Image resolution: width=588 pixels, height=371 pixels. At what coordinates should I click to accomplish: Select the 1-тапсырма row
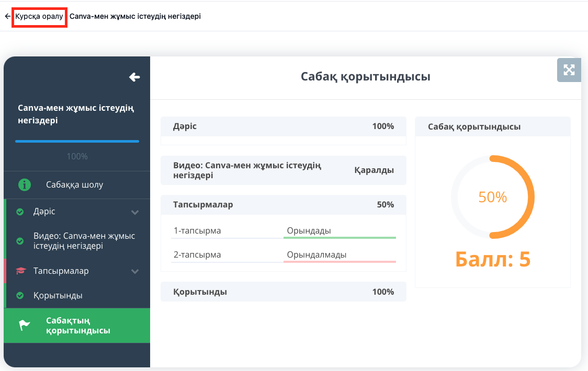284,231
